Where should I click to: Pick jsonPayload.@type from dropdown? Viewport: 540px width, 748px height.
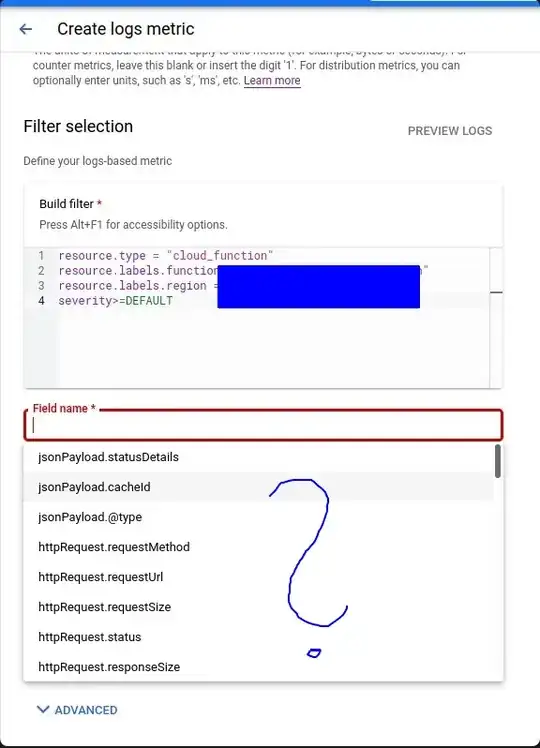[x=258, y=517]
